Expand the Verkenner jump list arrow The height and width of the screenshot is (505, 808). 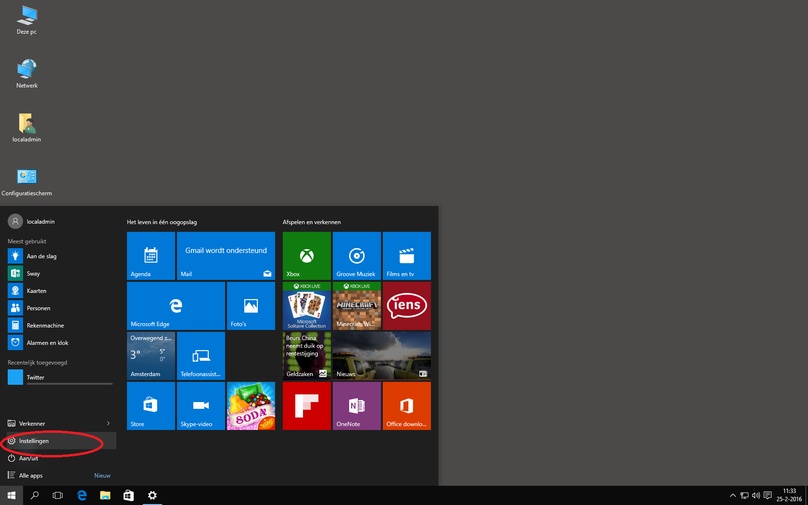coord(108,424)
